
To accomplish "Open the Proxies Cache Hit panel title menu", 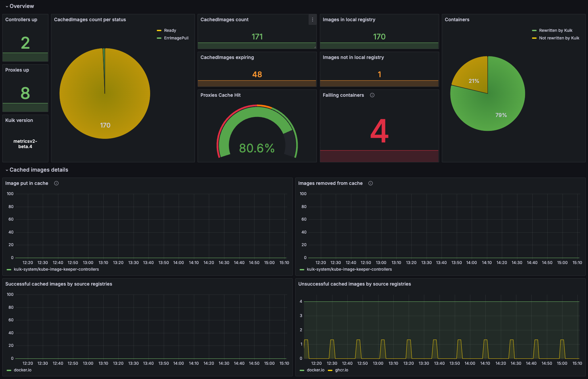I will [x=220, y=95].
